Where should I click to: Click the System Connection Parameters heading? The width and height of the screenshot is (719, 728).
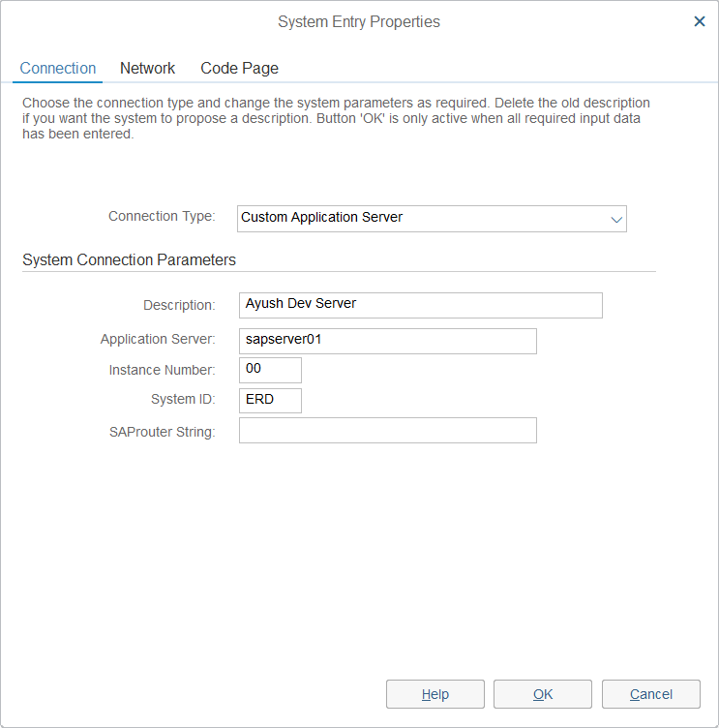click(129, 260)
